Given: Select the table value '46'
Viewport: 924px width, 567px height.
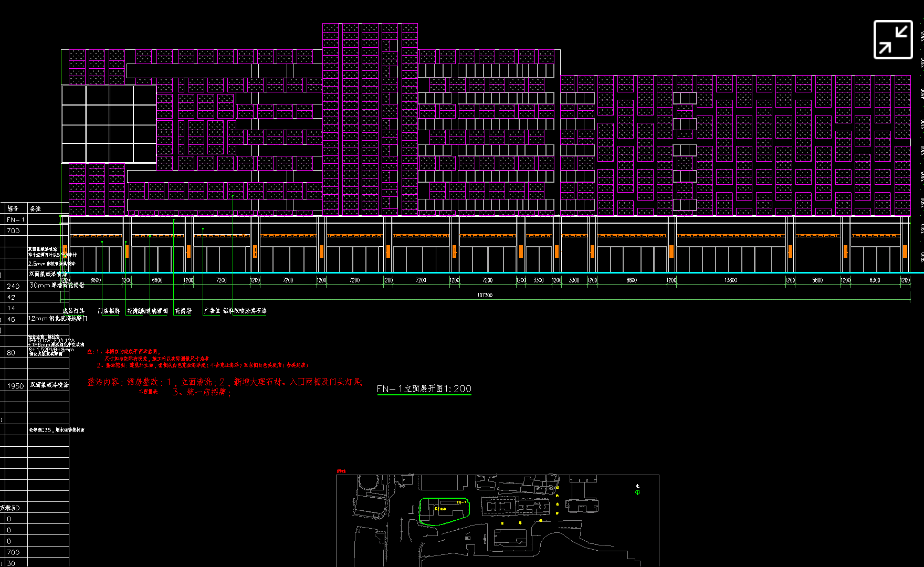Looking at the screenshot, I should [11, 319].
